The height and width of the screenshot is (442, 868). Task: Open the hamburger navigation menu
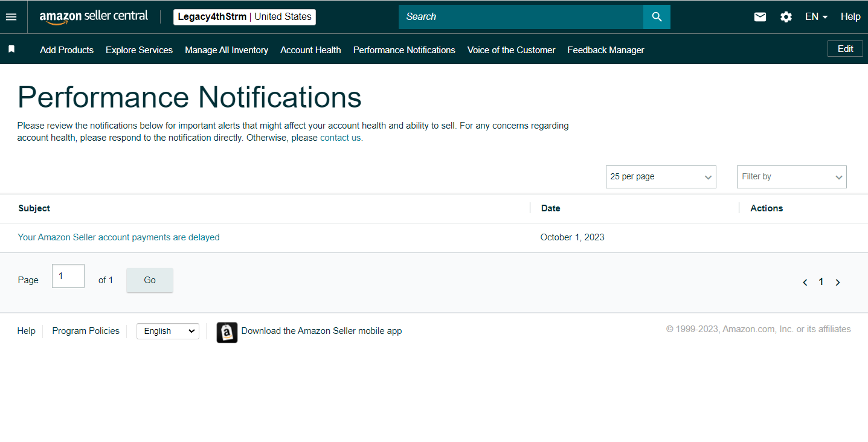[x=11, y=17]
